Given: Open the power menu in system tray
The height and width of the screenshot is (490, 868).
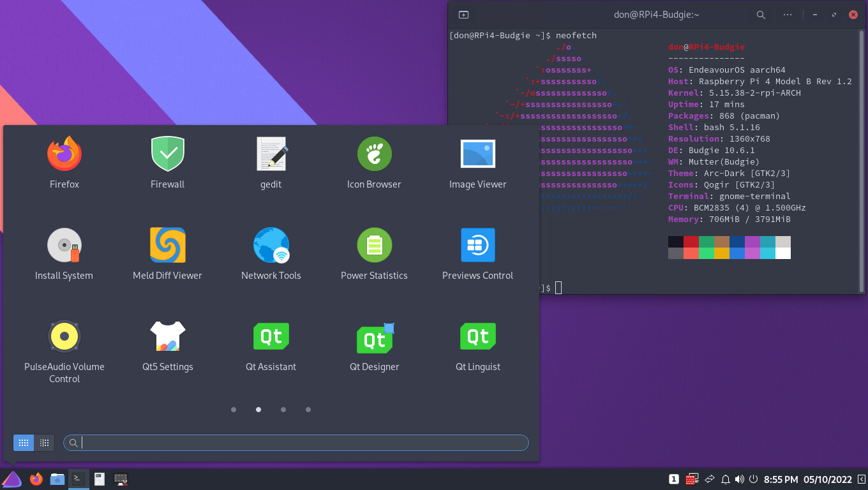Looking at the screenshot, I should 753,479.
